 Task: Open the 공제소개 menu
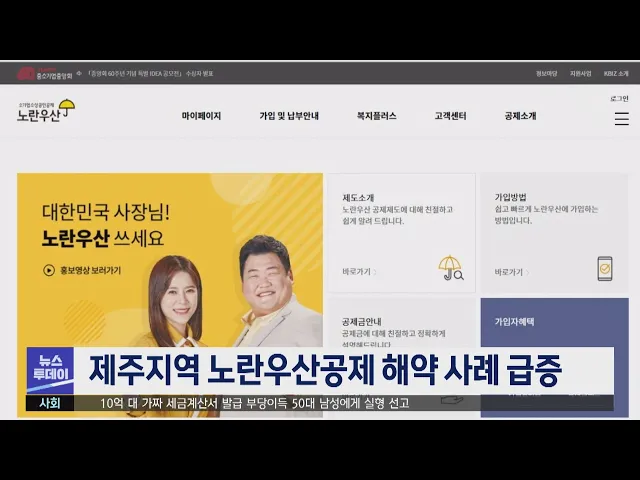click(x=520, y=116)
